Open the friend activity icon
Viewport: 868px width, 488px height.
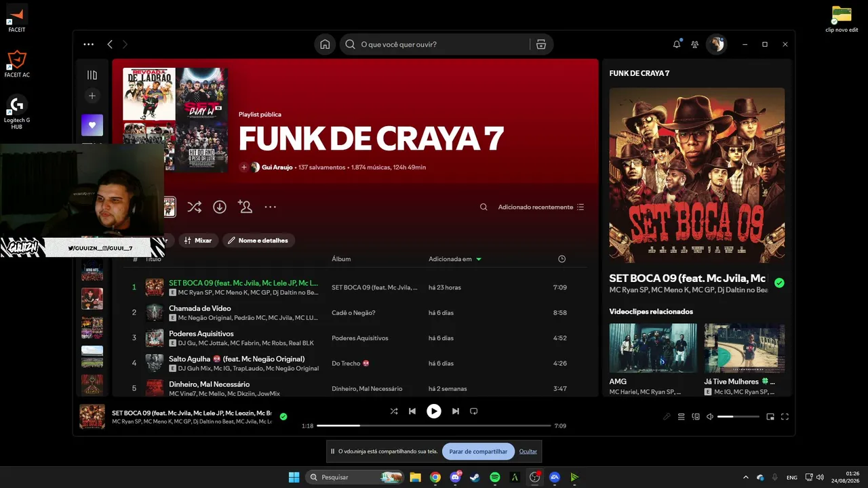click(695, 44)
